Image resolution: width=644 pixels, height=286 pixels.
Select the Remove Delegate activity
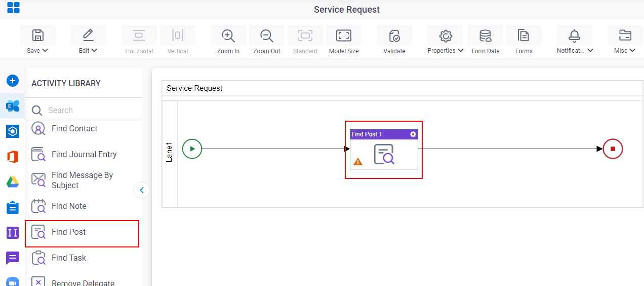click(84, 281)
